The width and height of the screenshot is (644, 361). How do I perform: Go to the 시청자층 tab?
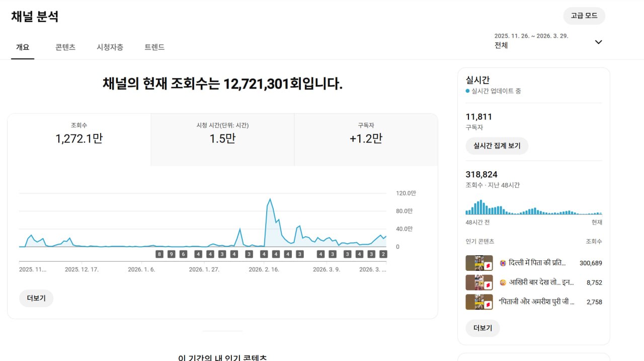(x=110, y=47)
